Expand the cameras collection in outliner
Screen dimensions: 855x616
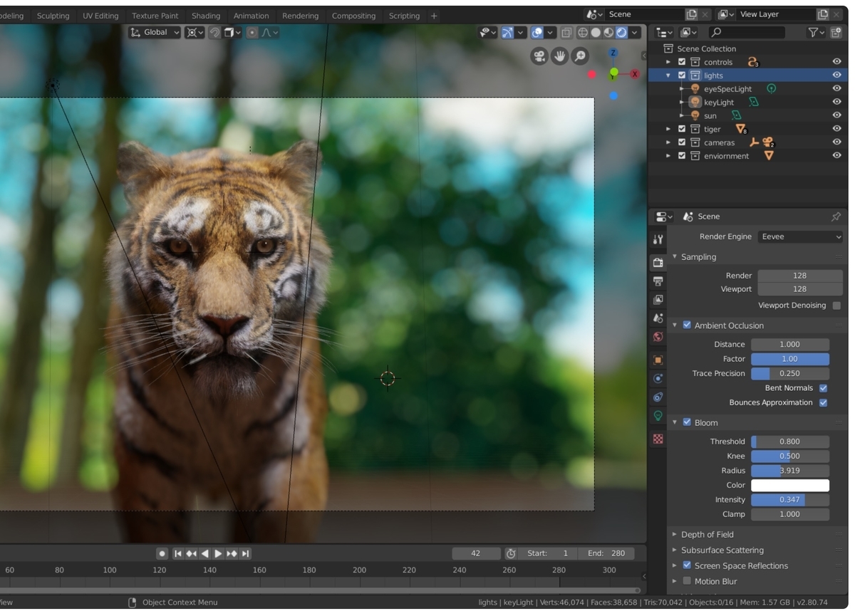click(x=668, y=142)
